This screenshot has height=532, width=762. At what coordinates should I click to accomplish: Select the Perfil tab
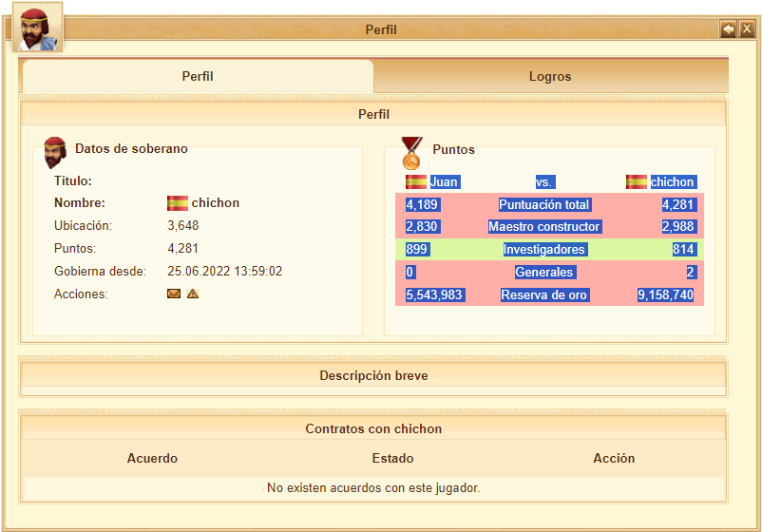(x=198, y=76)
